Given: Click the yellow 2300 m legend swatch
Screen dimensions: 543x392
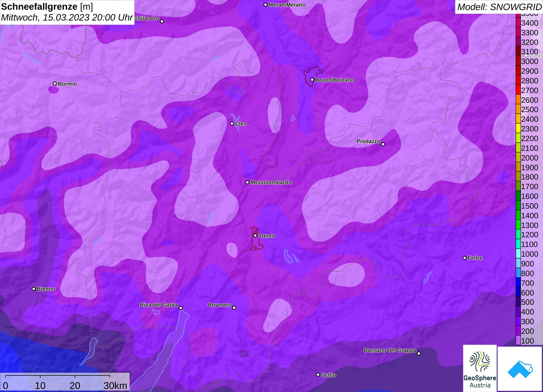Looking at the screenshot, I should tap(518, 129).
